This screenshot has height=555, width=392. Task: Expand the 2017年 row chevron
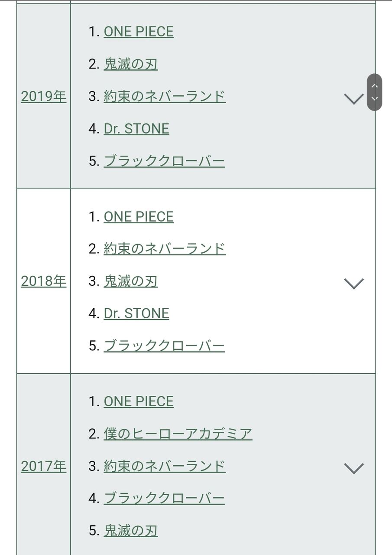point(354,469)
